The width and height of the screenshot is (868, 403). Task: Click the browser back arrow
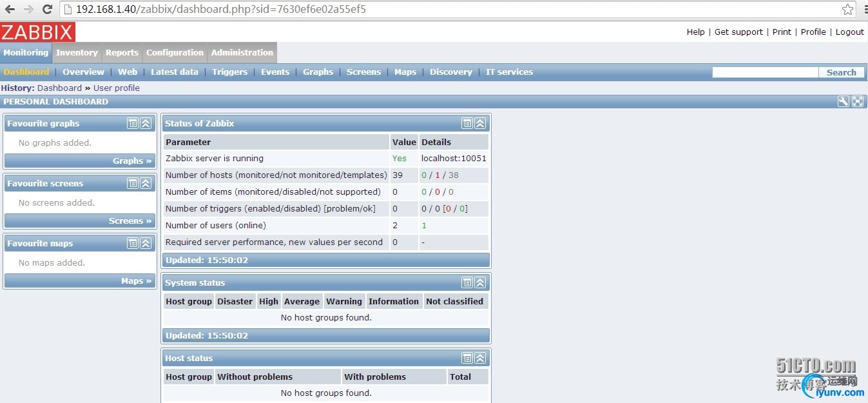(x=10, y=9)
